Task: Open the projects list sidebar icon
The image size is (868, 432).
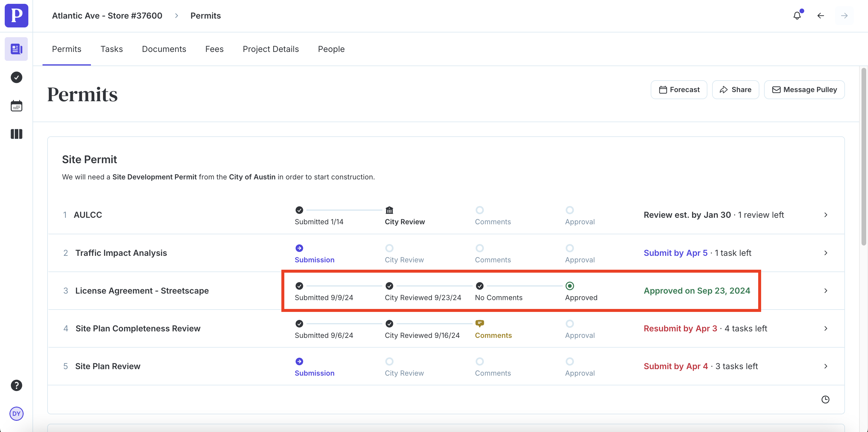Action: [16, 49]
